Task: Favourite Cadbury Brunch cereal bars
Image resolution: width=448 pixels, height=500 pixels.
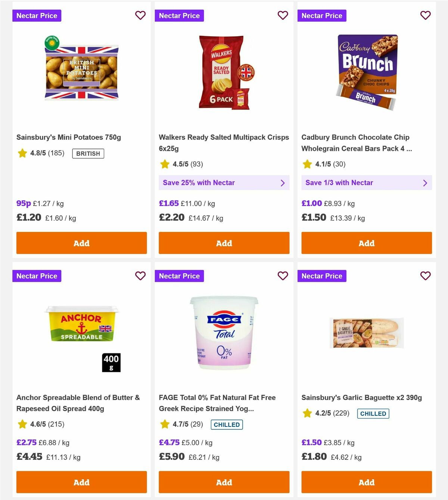Action: pyautogui.click(x=425, y=15)
